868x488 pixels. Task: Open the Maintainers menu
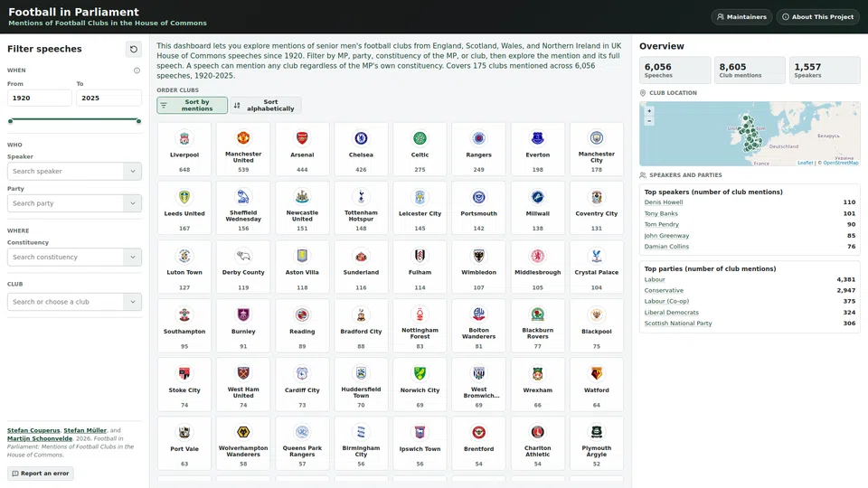point(741,16)
